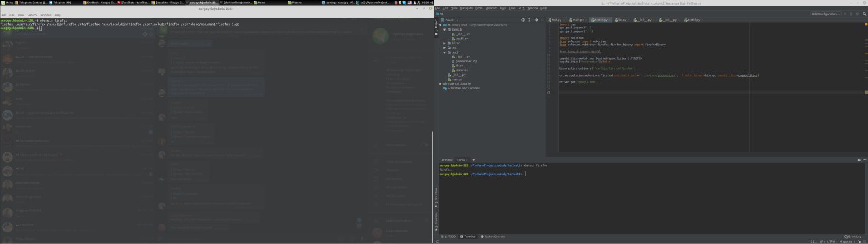
Task: Click the driver.get line in the code editor
Action: click(578, 82)
